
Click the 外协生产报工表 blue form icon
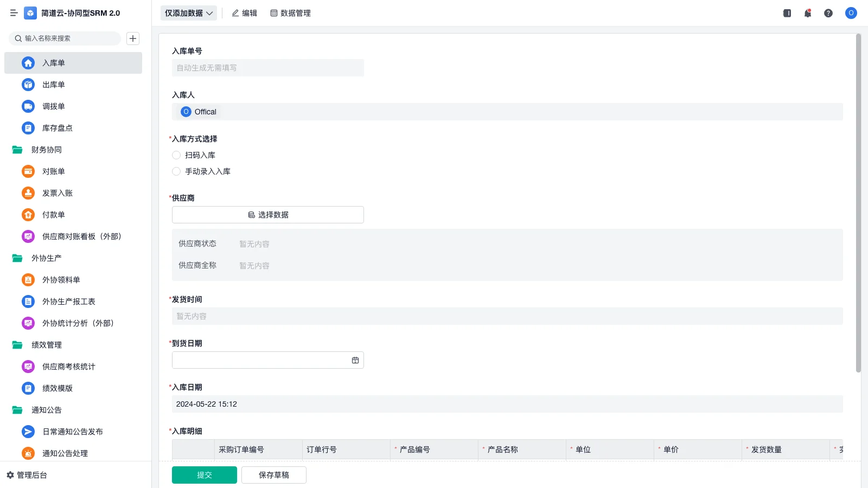28,301
